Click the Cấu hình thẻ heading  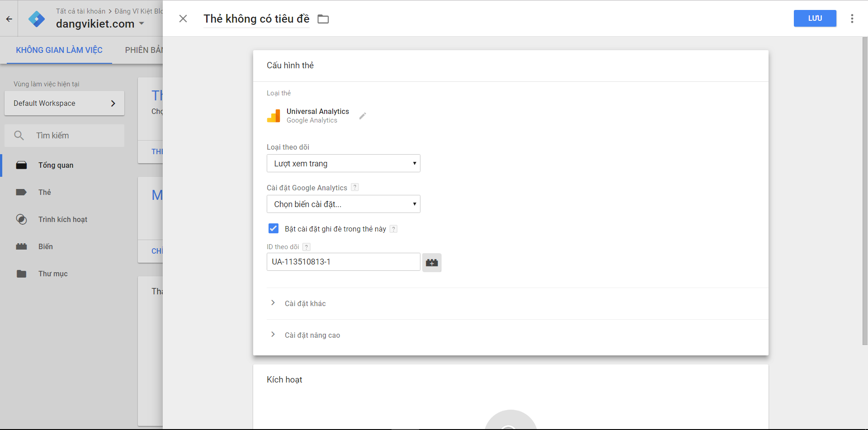(x=290, y=66)
